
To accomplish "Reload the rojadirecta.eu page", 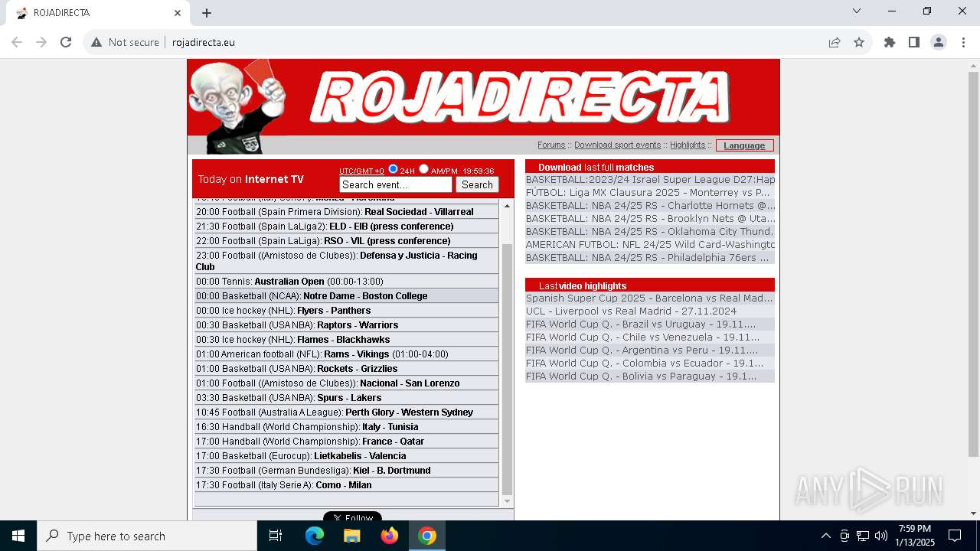I will (x=66, y=42).
